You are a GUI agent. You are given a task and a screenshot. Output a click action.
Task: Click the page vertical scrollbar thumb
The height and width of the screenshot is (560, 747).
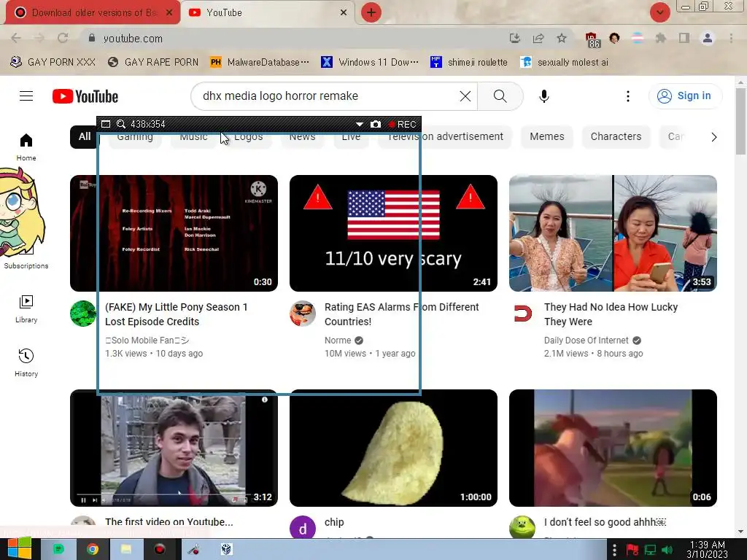(740, 122)
